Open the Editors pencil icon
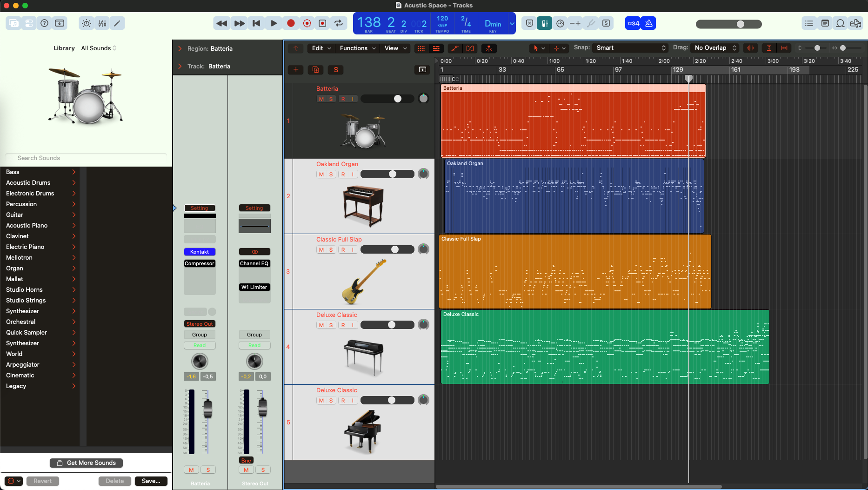The height and width of the screenshot is (490, 868). 117,23
